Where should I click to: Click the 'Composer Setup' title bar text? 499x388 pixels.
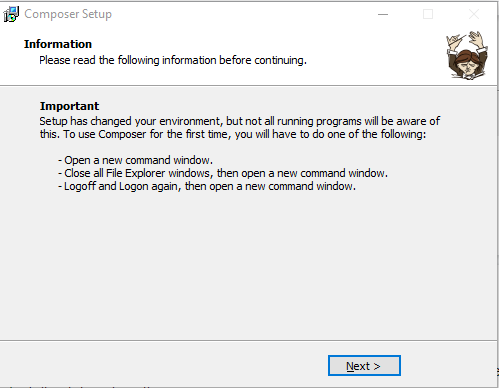[x=68, y=14]
